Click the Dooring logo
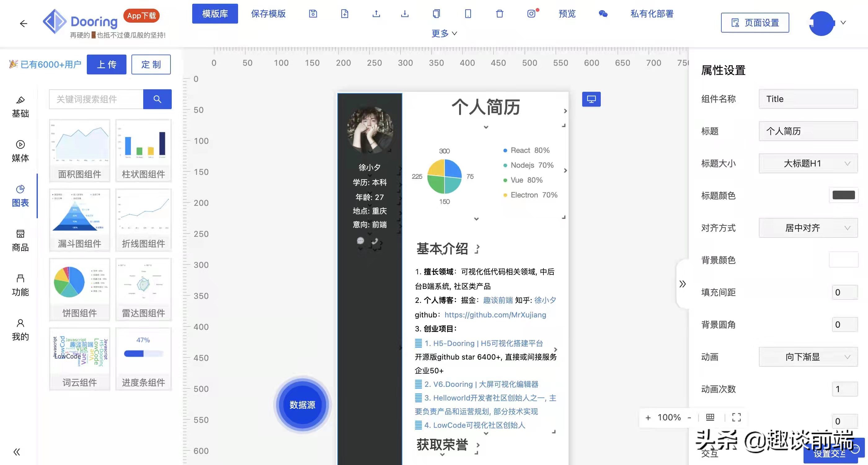The width and height of the screenshot is (868, 465). [x=80, y=22]
